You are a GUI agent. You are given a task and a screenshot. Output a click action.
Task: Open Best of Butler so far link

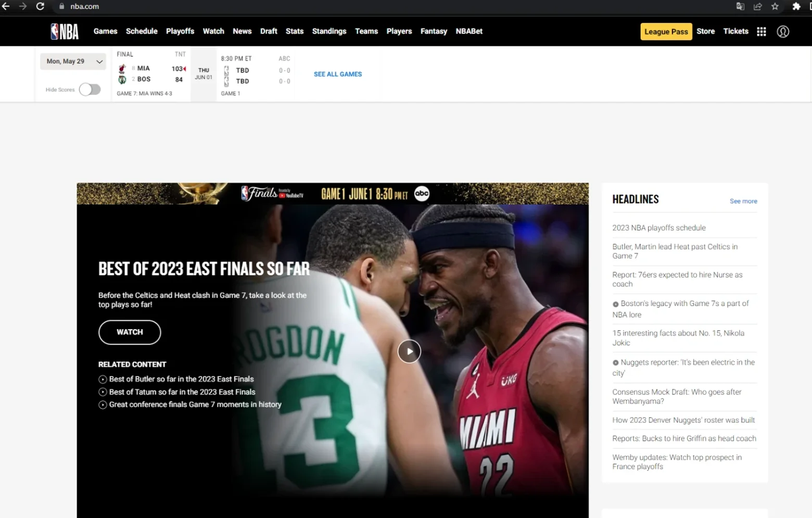182,380
